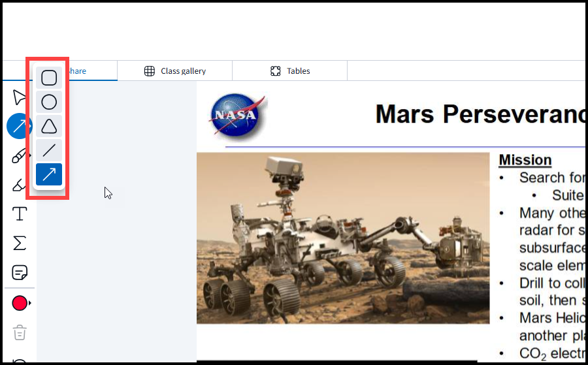Switch to the Share tab
The image size is (588, 365).
[x=77, y=71]
